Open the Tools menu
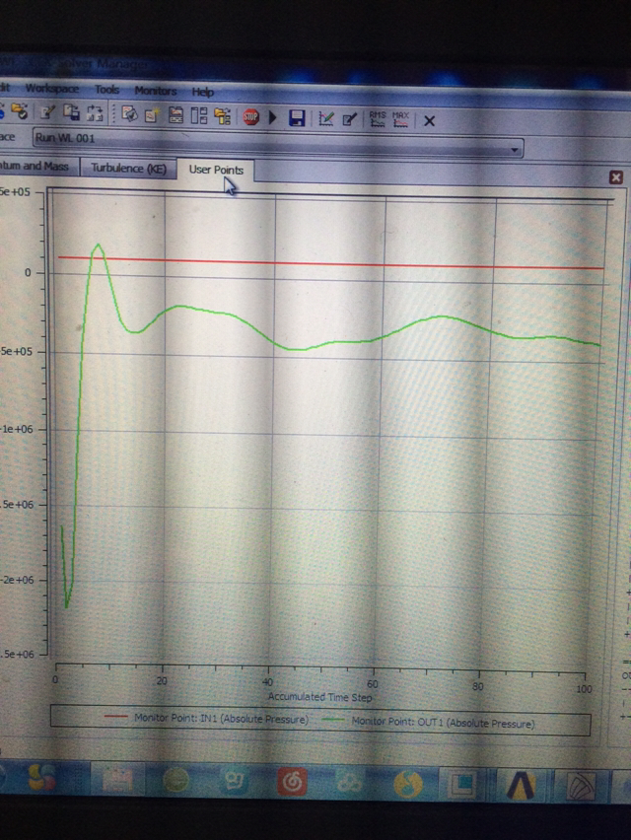The image size is (631, 840). point(107,90)
